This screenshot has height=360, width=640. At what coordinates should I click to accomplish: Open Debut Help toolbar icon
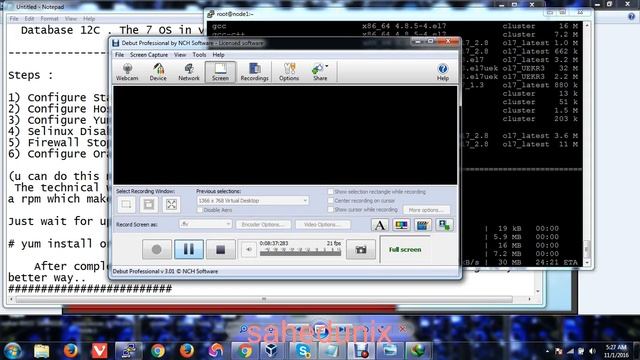443,72
